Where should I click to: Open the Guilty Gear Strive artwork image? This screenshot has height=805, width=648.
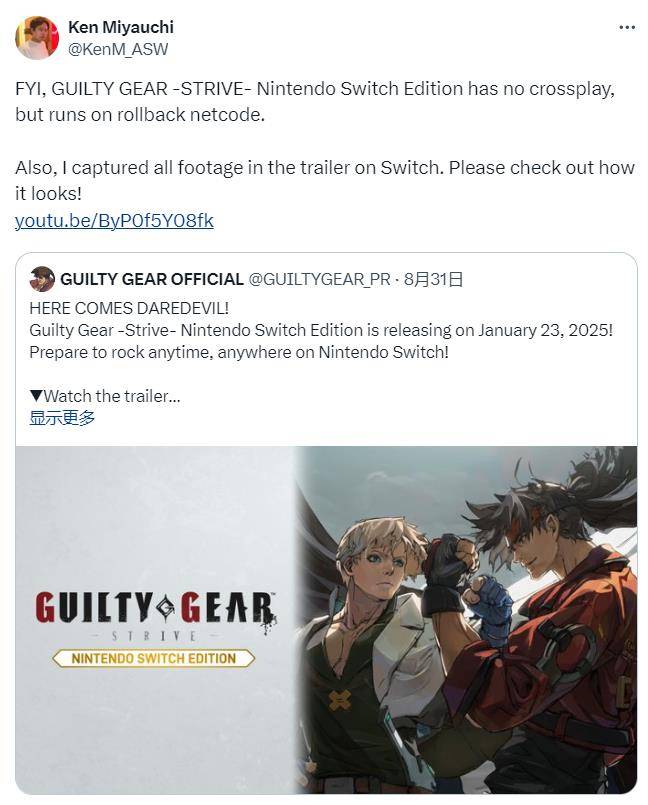[x=327, y=620]
